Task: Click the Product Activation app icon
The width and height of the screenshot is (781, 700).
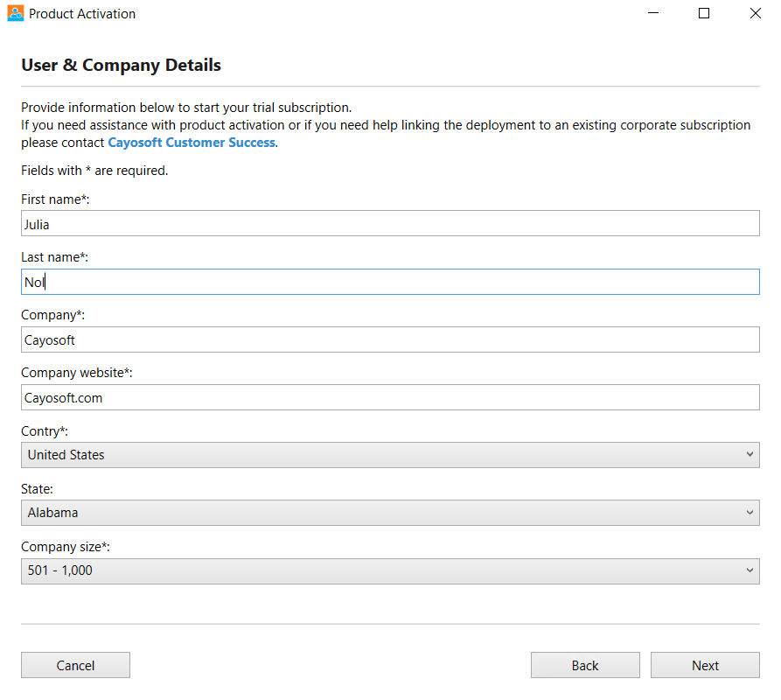Action: point(16,13)
